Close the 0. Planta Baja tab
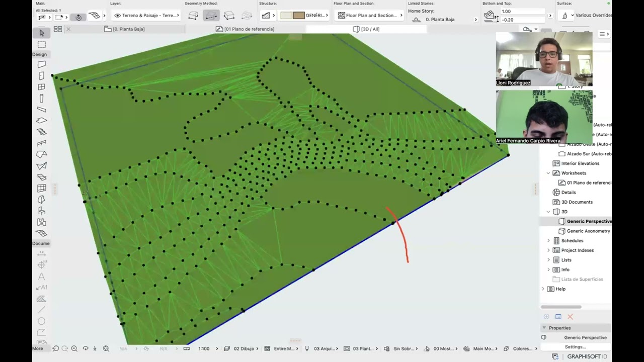The height and width of the screenshot is (362, 644). pos(68,29)
